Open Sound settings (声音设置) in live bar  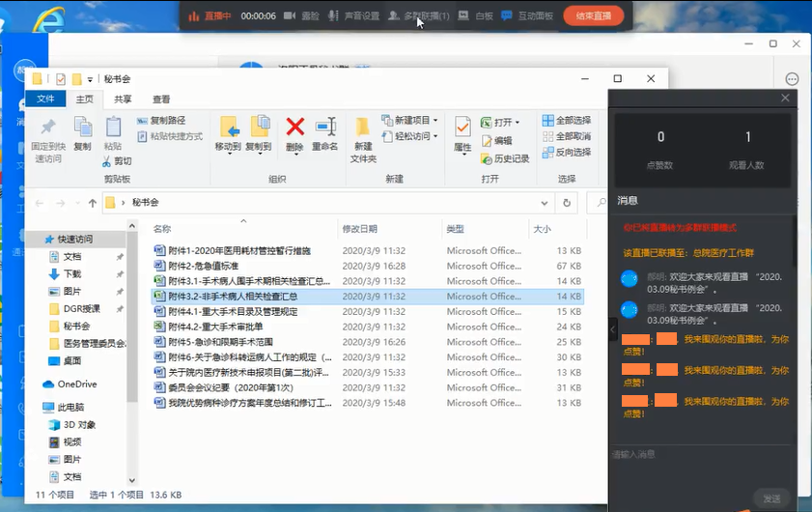353,16
